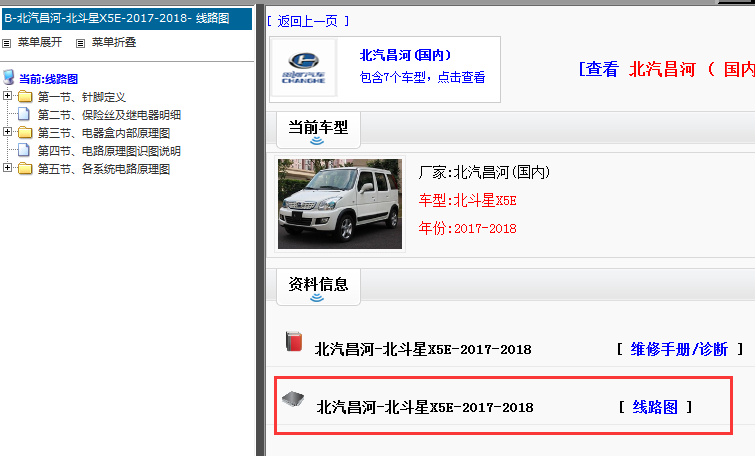Select the 当前车型 tab header
This screenshot has height=456, width=755.
click(x=318, y=130)
